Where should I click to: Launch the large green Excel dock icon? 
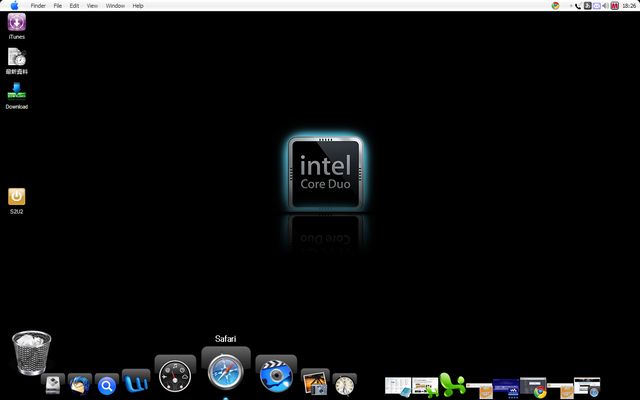click(x=452, y=384)
